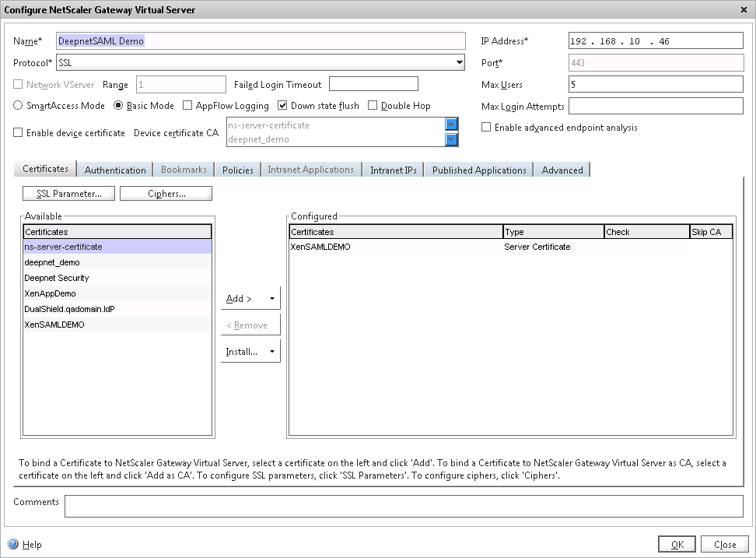This screenshot has width=756, height=558.
Task: Expand the Install... dropdown arrow
Action: (x=271, y=352)
